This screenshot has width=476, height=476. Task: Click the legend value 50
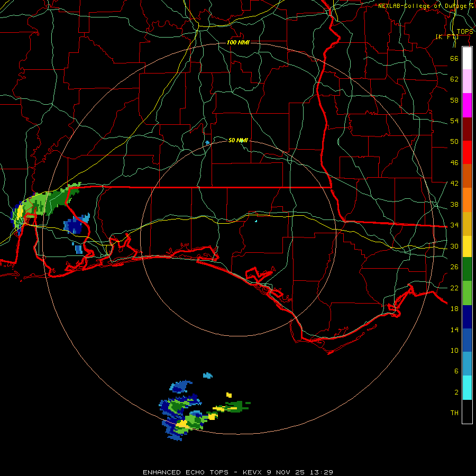(454, 142)
